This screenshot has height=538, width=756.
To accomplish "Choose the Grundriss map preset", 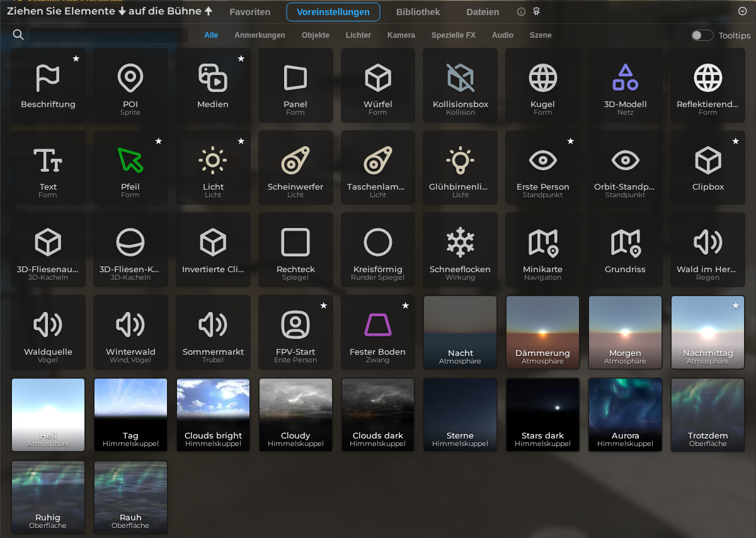I will [x=626, y=250].
